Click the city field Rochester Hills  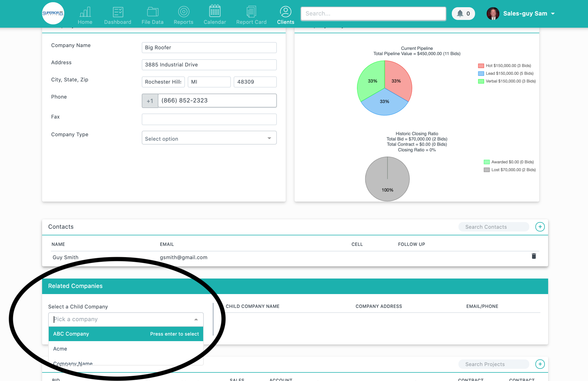[x=163, y=82]
